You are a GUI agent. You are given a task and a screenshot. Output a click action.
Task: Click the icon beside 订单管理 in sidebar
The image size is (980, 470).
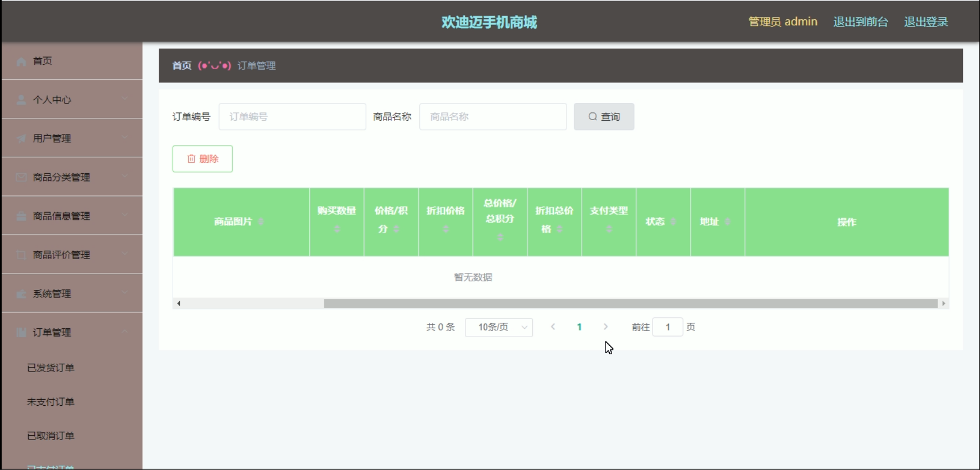point(22,332)
